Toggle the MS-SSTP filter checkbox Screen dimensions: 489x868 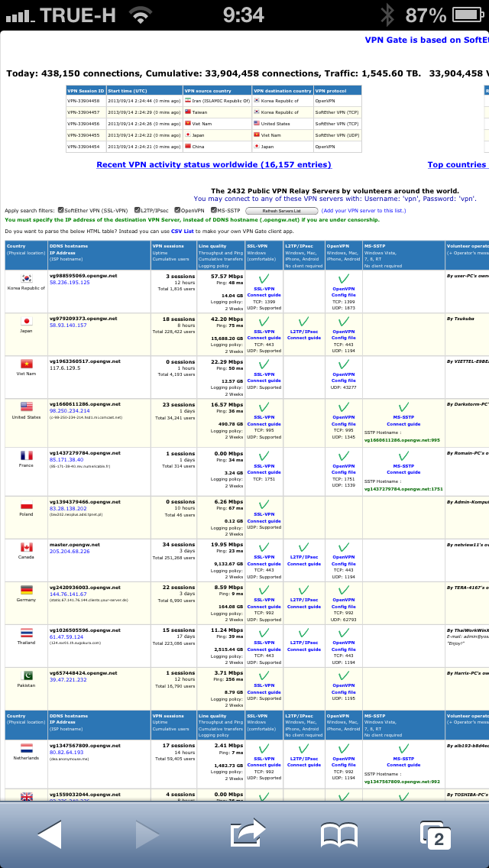[x=214, y=210]
